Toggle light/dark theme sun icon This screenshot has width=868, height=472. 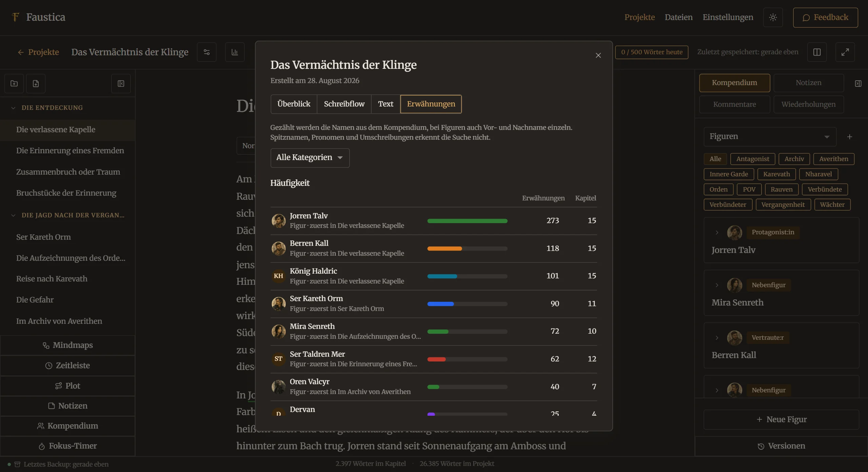pyautogui.click(x=773, y=17)
